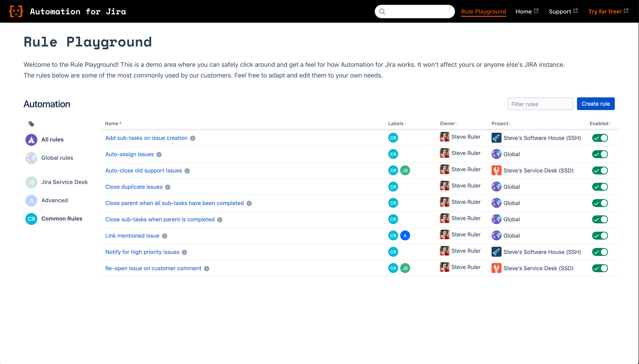
Task: Click the Create rule button
Action: (x=595, y=104)
